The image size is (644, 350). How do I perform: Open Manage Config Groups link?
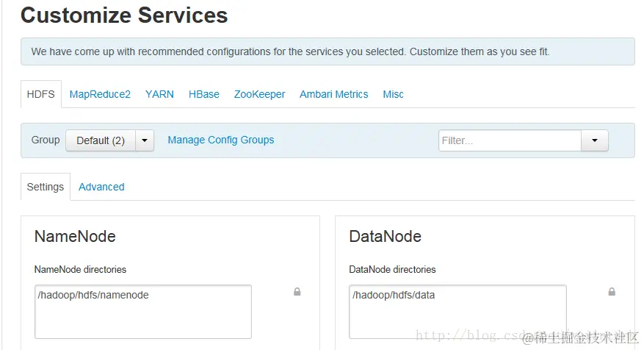tap(221, 140)
